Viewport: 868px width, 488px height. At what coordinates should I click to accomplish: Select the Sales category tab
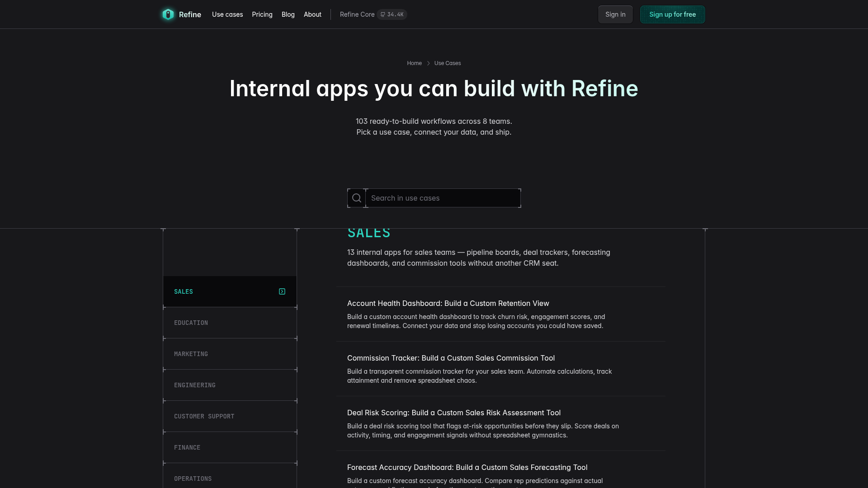230,291
